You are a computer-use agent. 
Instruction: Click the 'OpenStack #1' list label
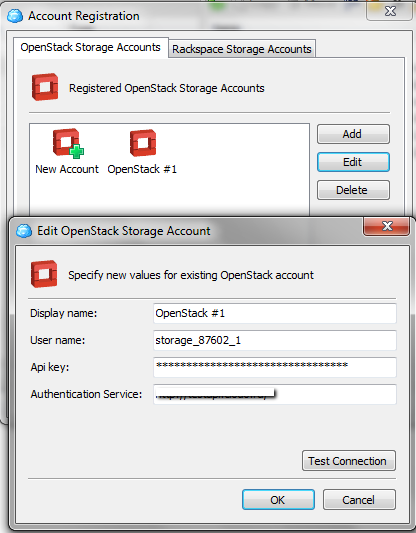tap(142, 169)
